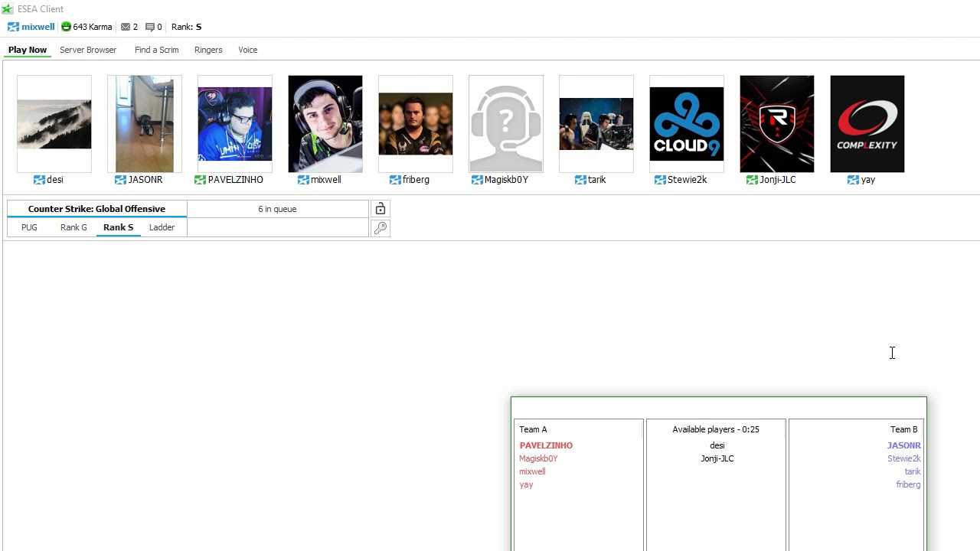Screen dimensions: 980x551
Task: Open the Voice tab
Action: pyautogui.click(x=247, y=50)
